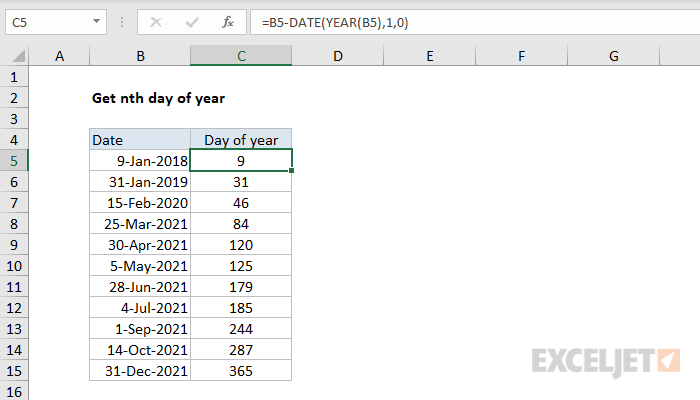700x400 pixels.
Task: Select row 14 header
Action: pyautogui.click(x=14, y=350)
